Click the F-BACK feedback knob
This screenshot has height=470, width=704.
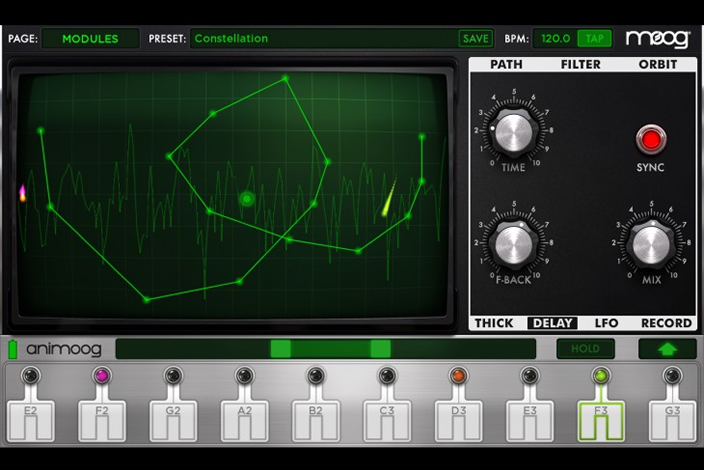tap(513, 245)
